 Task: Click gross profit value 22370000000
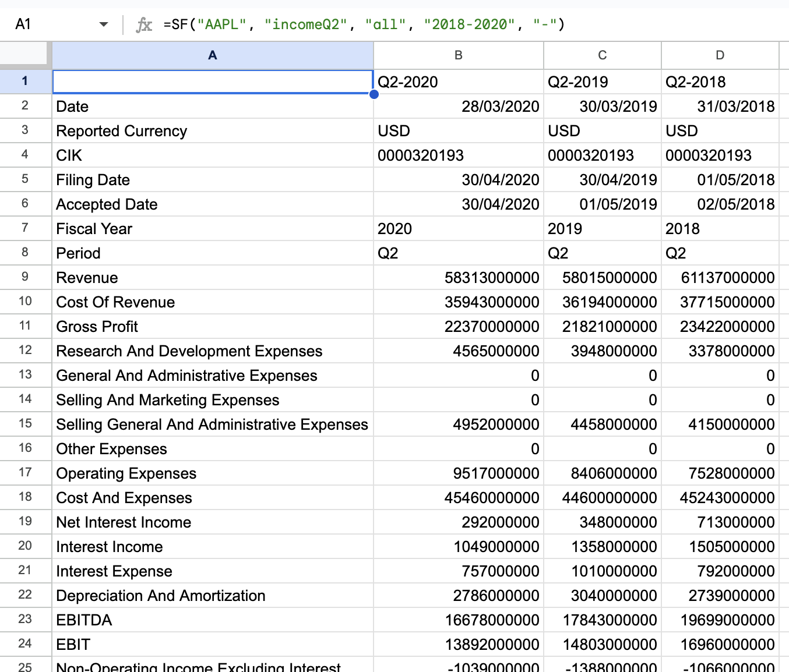tap(459, 326)
